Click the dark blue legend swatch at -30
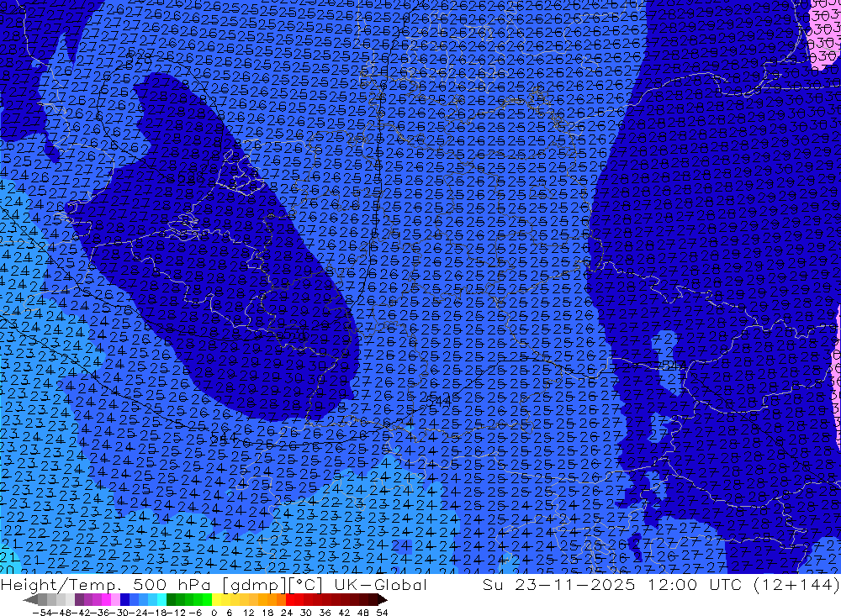 [124, 600]
